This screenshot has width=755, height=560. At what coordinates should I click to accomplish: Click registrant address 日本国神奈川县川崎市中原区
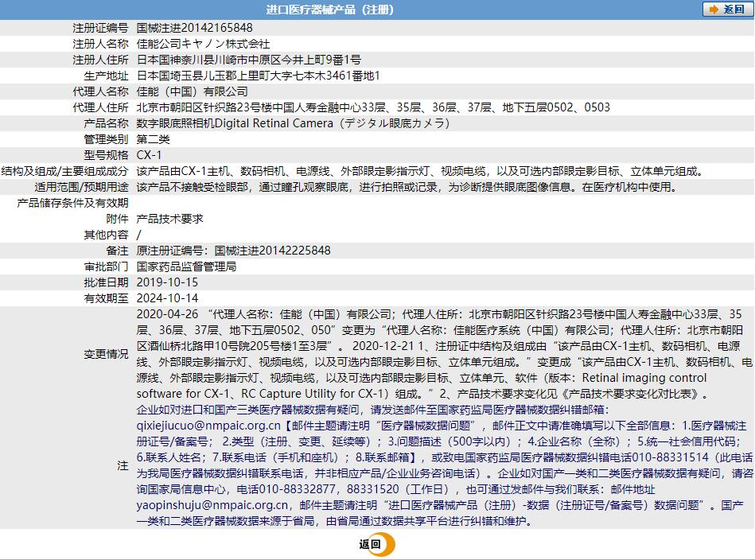tap(208, 60)
